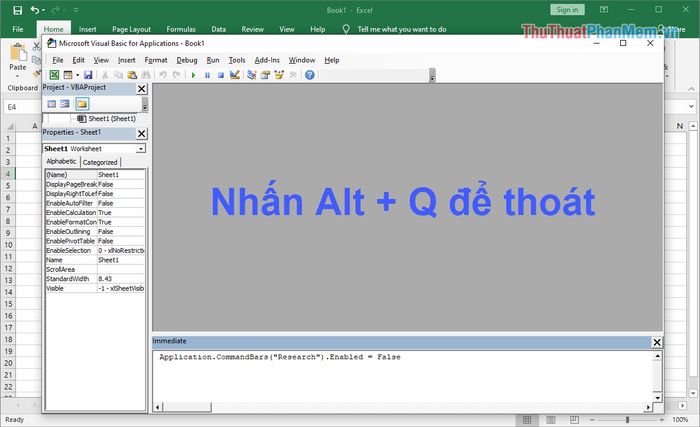The height and width of the screenshot is (427, 700).
Task: Click the StandardWidth value 8.43
Action: 105,279
